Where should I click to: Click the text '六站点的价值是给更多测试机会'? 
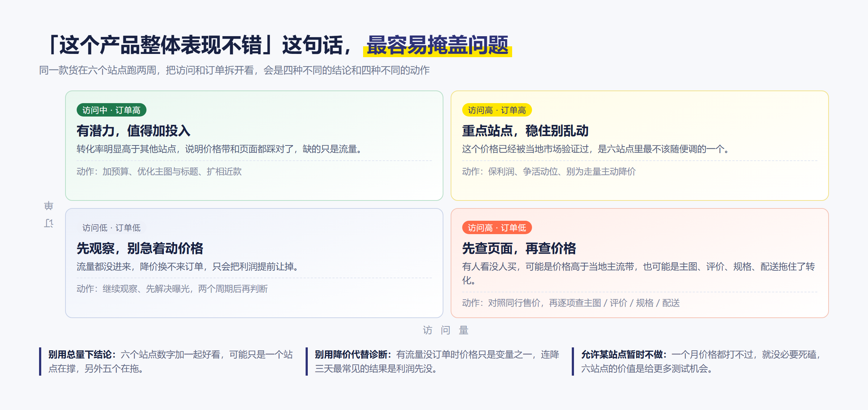[x=647, y=368]
